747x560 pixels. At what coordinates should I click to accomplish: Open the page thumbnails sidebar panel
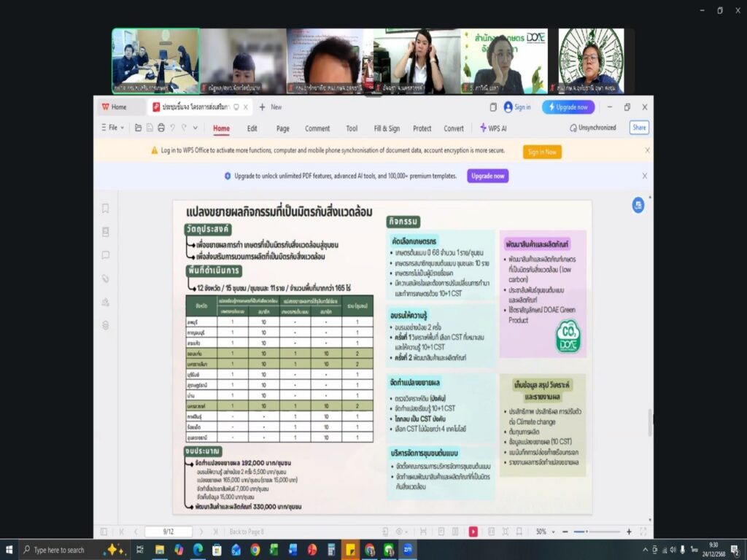[x=106, y=232]
